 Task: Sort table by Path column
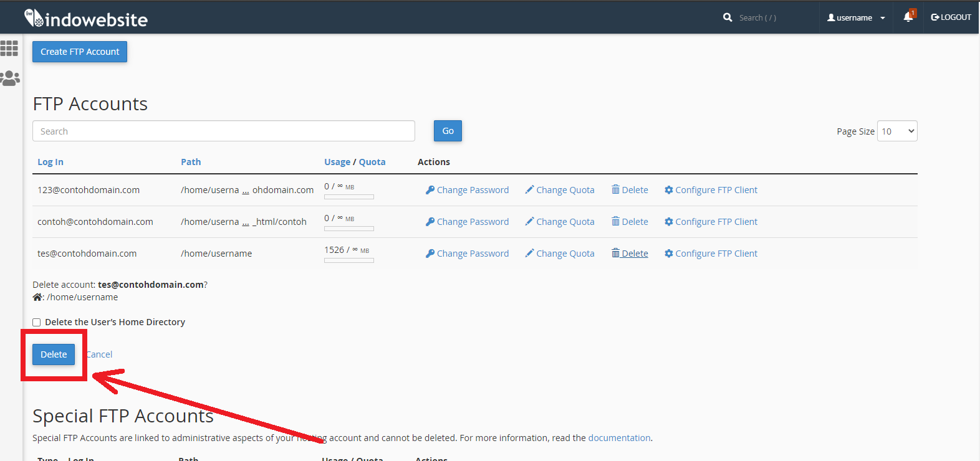click(191, 162)
